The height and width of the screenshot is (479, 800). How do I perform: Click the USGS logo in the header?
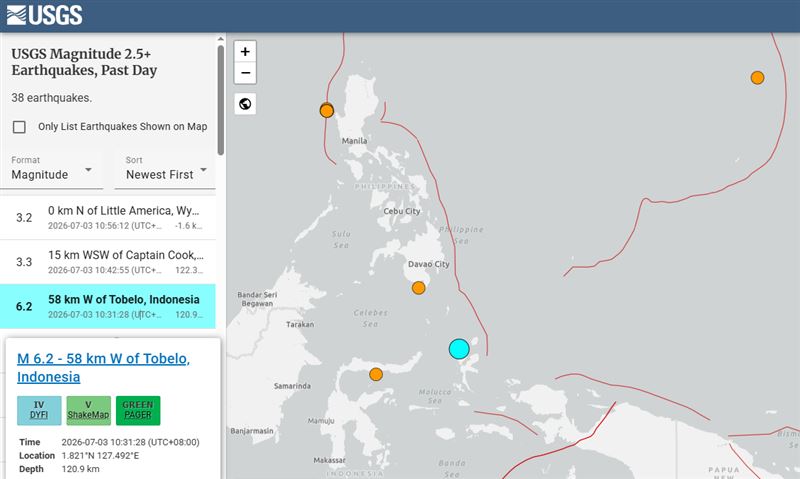44,15
